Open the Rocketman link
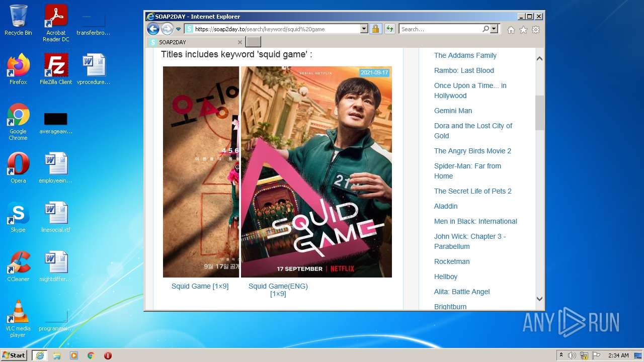The width and height of the screenshot is (644, 362). 452,261
